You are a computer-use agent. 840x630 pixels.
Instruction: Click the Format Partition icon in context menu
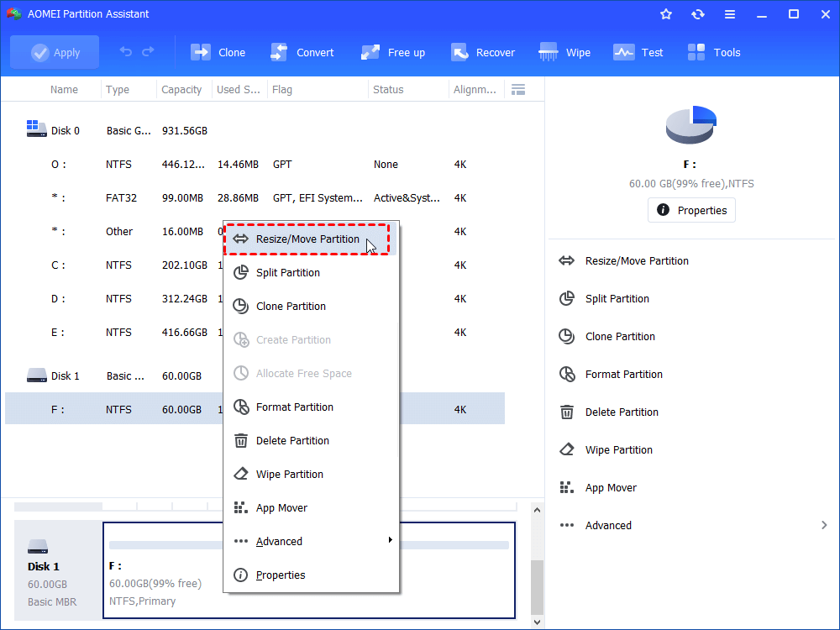click(241, 407)
